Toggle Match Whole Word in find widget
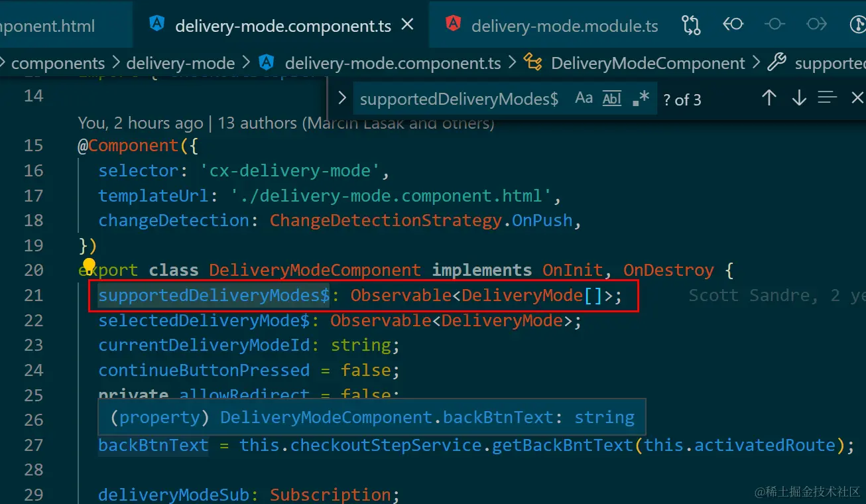 tap(612, 99)
